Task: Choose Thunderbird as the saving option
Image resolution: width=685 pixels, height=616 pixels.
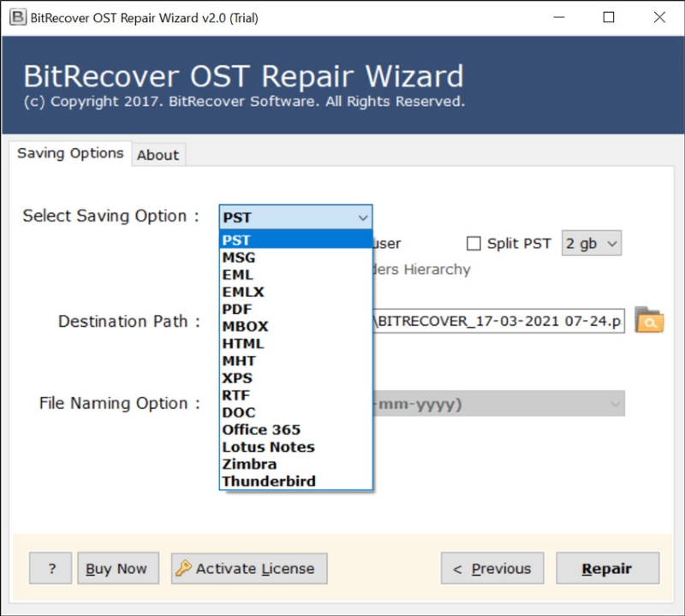Action: coord(268,481)
